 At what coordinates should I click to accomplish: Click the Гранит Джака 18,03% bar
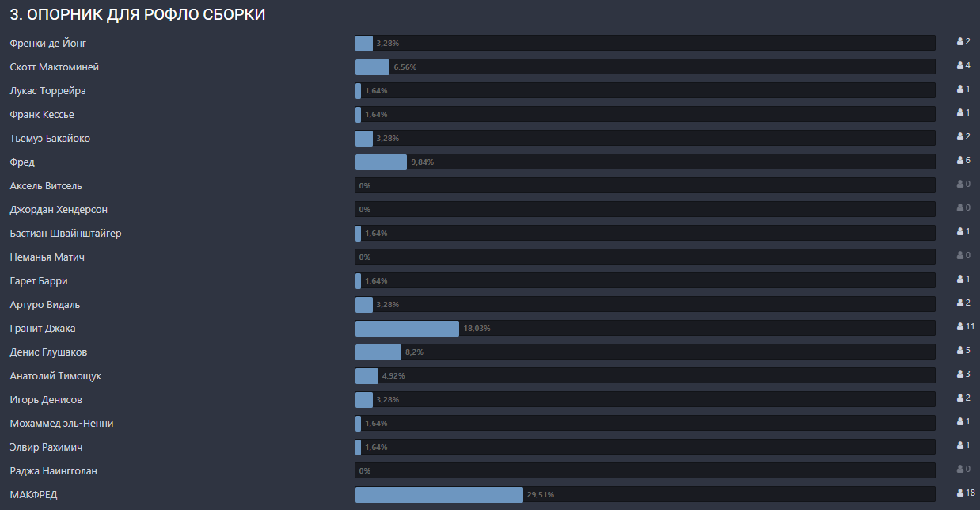pyautogui.click(x=407, y=329)
